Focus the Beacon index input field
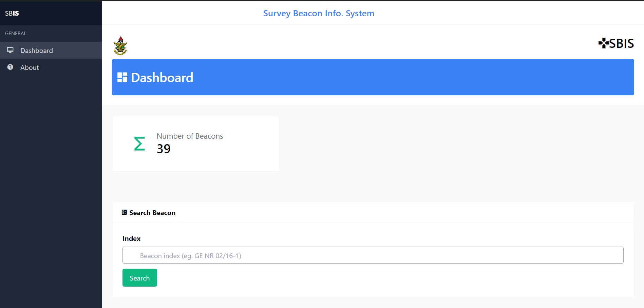This screenshot has height=308, width=644. [x=373, y=255]
